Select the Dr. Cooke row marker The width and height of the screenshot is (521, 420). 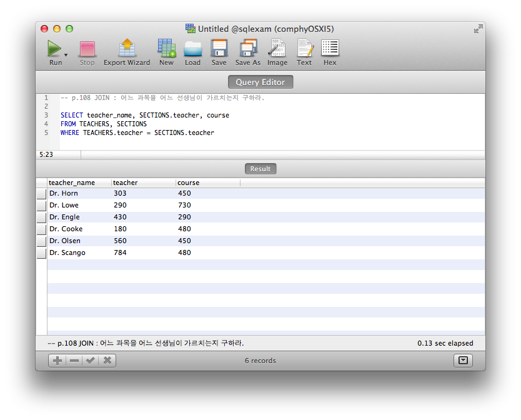click(41, 229)
